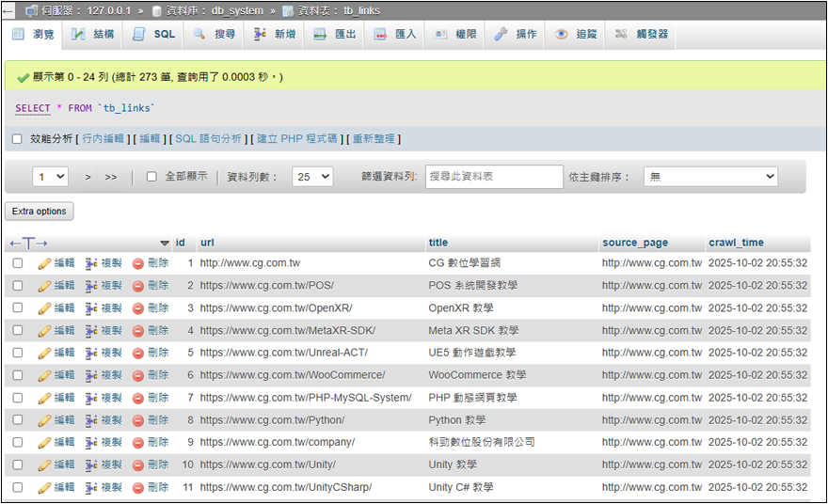Open the 資料列數 row count dropdown
Image resolution: width=828 pixels, height=504 pixels.
point(313,177)
